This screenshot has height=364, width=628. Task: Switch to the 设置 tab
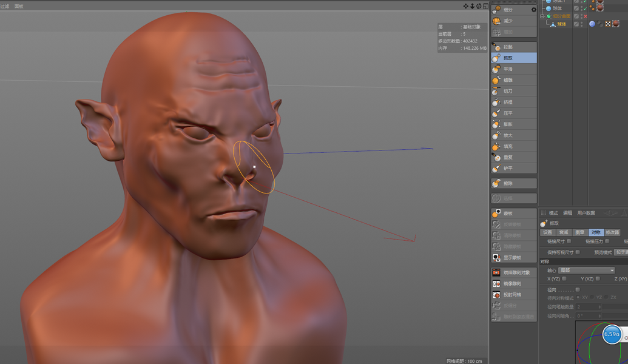[x=547, y=232]
